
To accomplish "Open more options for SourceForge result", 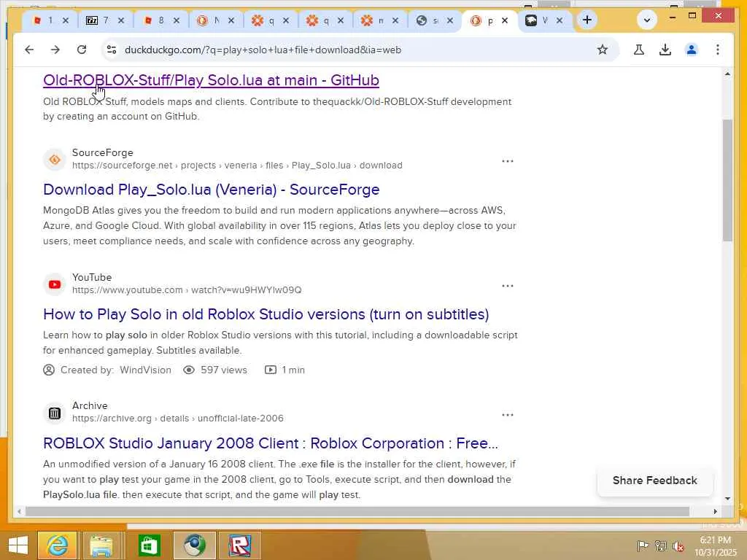I will coord(508,161).
